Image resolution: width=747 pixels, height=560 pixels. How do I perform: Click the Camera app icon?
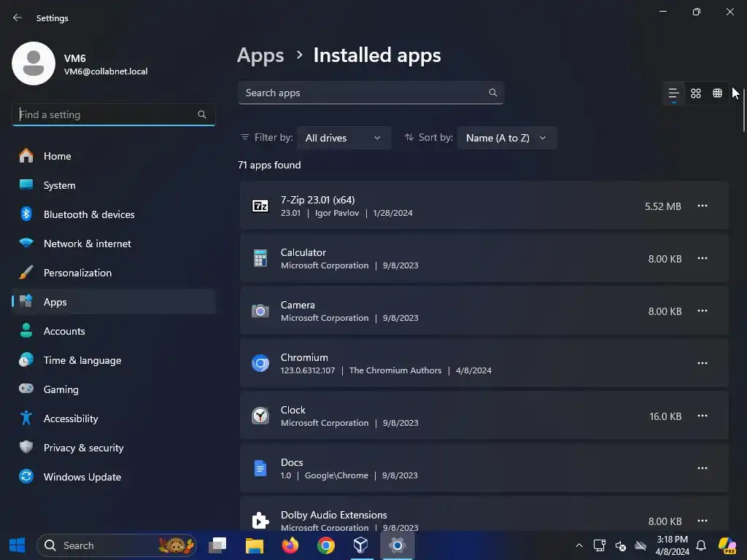(260, 311)
